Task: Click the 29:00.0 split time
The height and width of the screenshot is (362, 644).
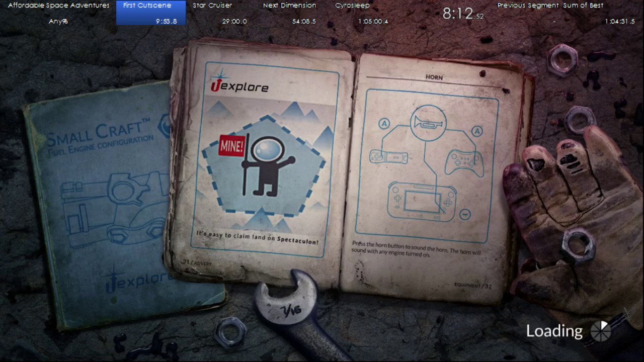Action: pos(234,22)
